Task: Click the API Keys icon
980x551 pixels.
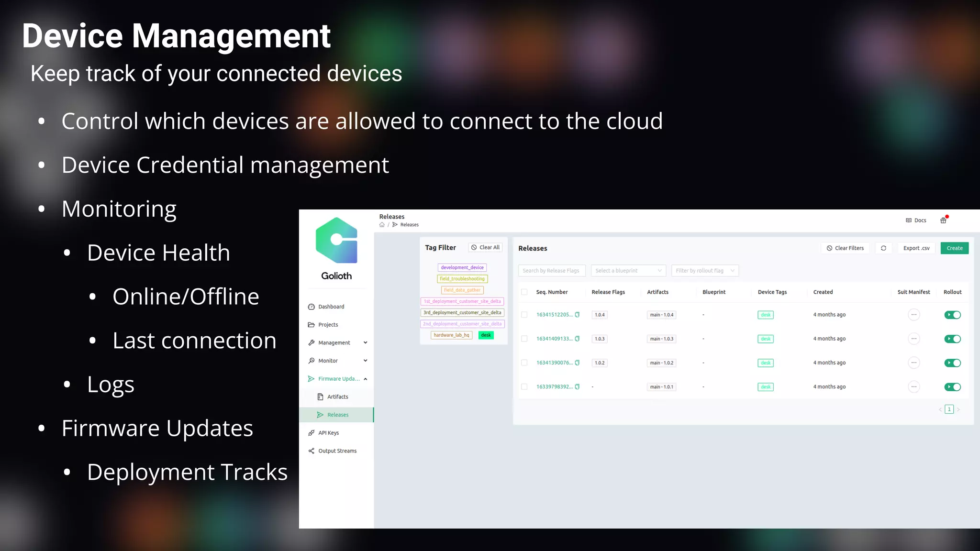Action: click(312, 433)
